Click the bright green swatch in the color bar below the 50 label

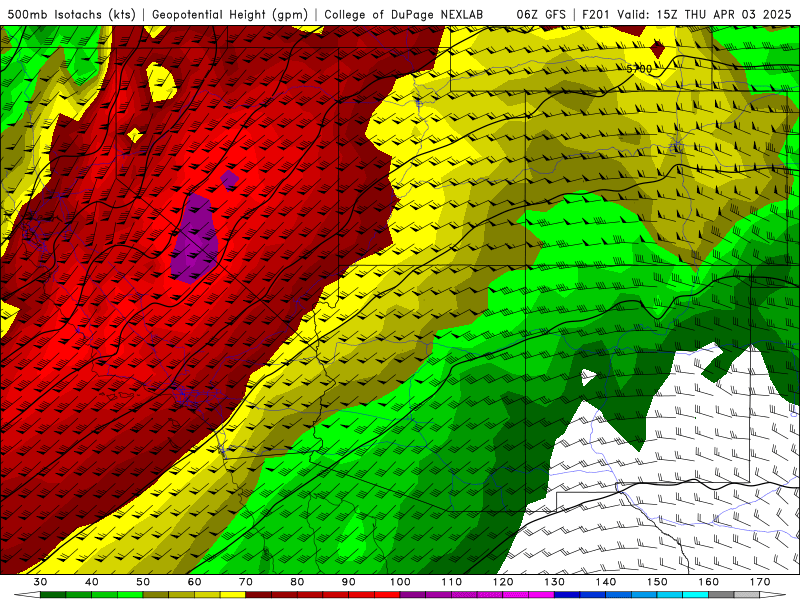pos(131,595)
